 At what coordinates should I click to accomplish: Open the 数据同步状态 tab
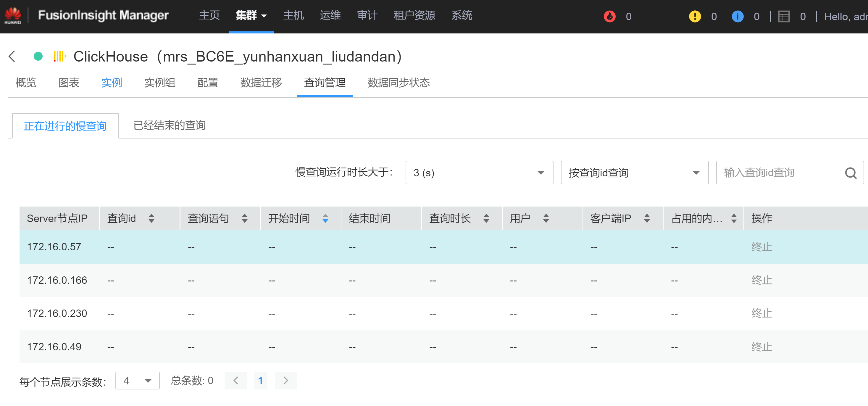click(x=398, y=83)
